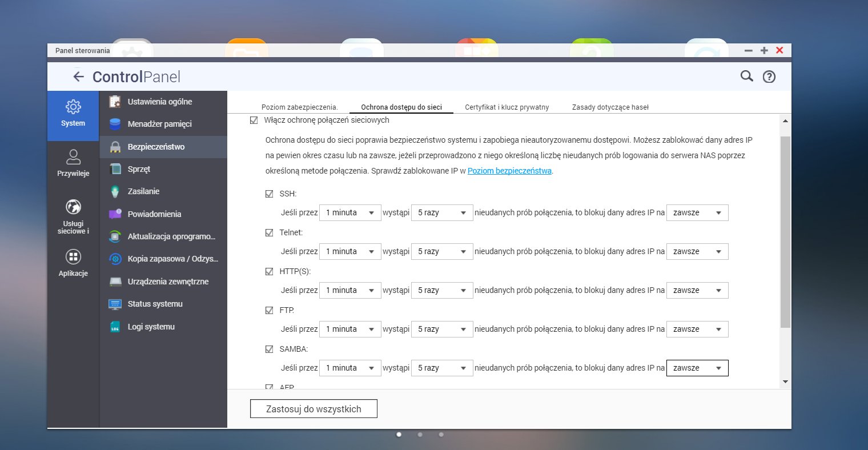Maximize the Panel sterowania window
Screen dimensions: 868x450
764,50
